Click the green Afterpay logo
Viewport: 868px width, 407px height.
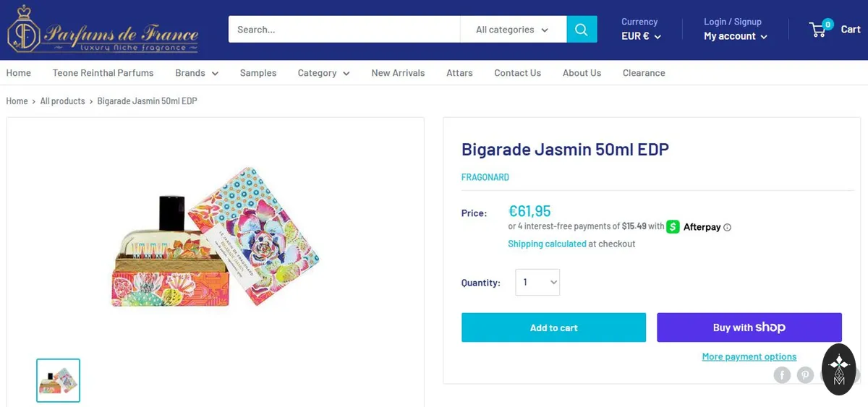click(673, 226)
